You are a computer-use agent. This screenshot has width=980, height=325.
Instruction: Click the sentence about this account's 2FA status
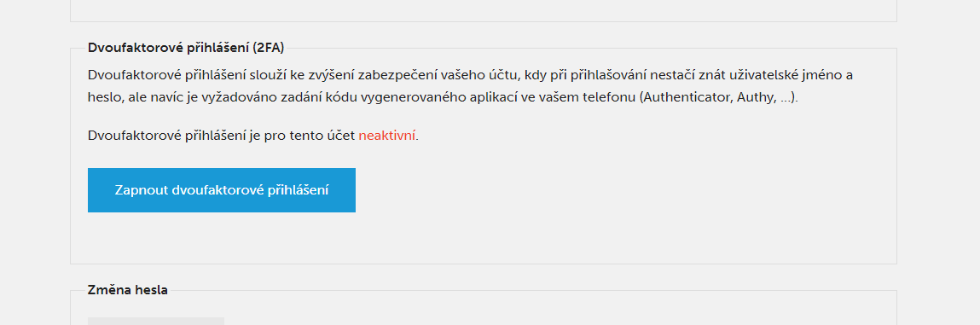(x=253, y=136)
